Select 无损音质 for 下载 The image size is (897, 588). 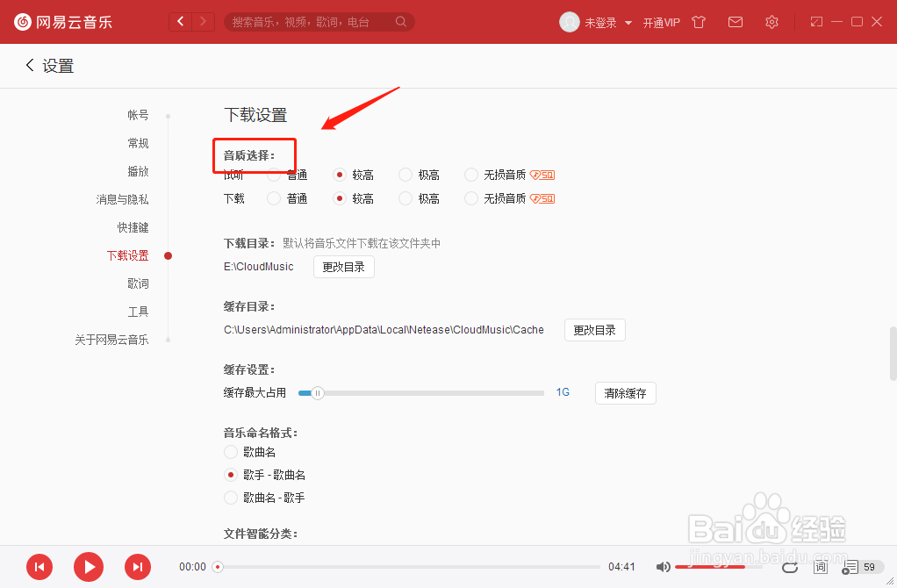pos(471,198)
